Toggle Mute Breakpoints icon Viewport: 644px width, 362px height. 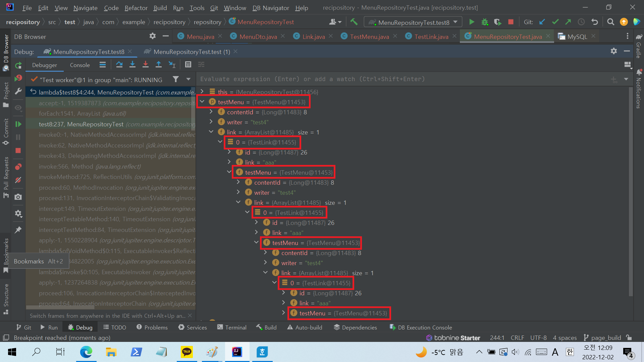[x=18, y=180]
